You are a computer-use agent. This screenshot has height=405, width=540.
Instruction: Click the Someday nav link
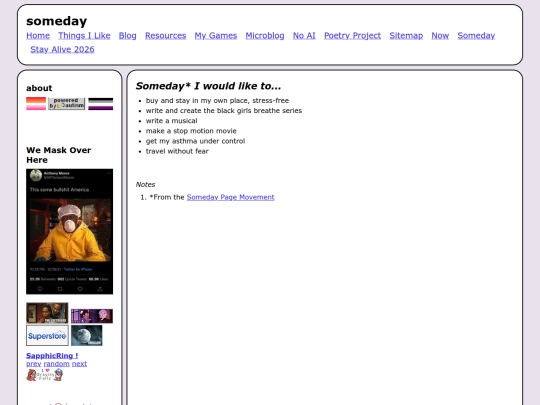coord(476,35)
